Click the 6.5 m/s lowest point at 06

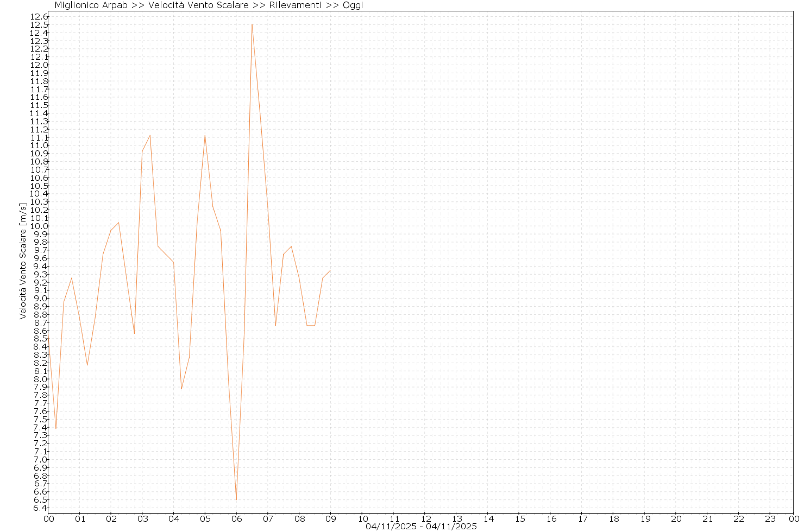click(x=236, y=499)
